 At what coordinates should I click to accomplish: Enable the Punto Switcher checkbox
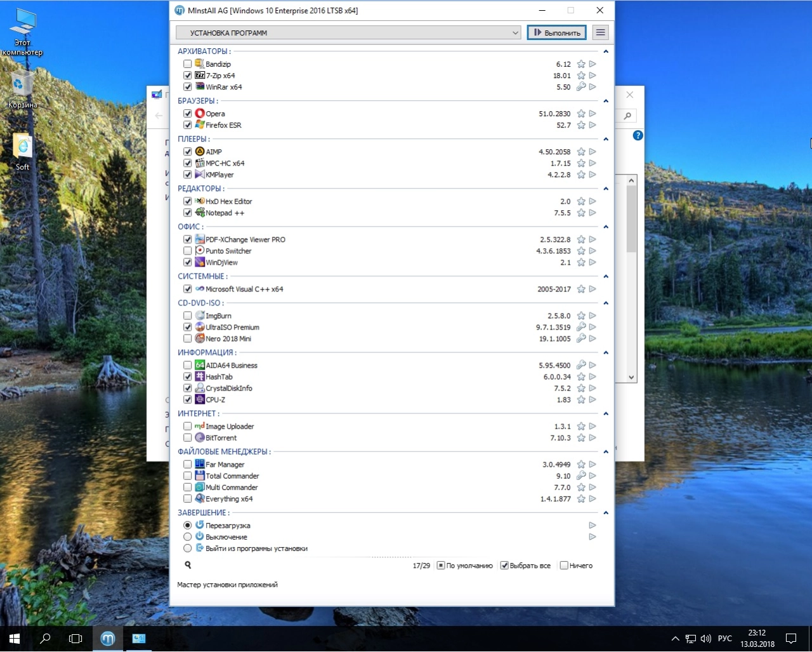(x=188, y=251)
